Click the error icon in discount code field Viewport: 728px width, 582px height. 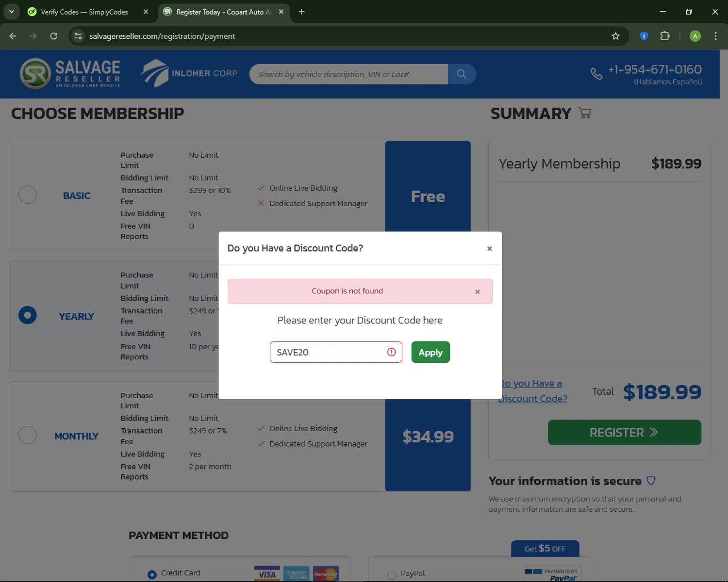pos(391,352)
